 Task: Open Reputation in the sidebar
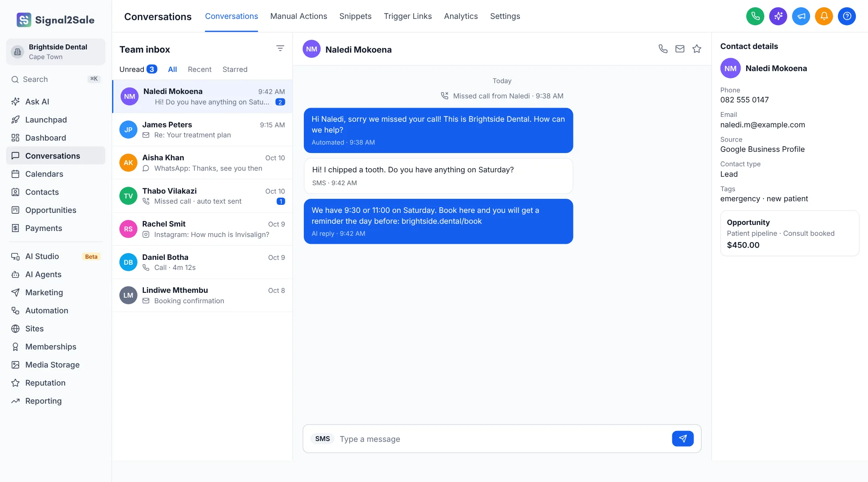tap(55, 383)
